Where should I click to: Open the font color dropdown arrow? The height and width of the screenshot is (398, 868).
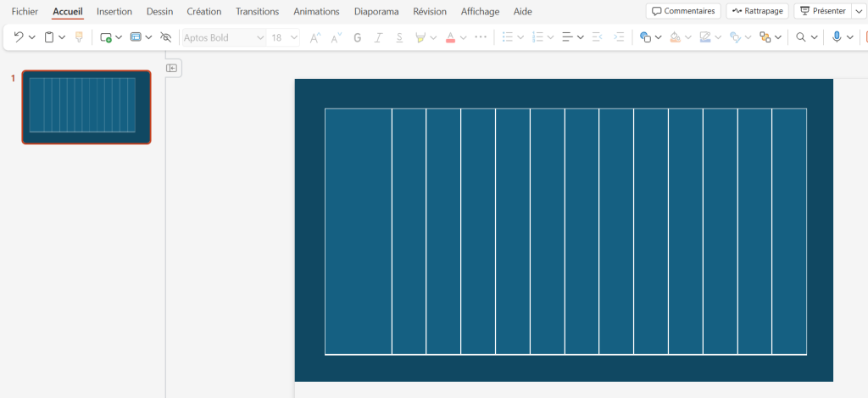pos(464,37)
